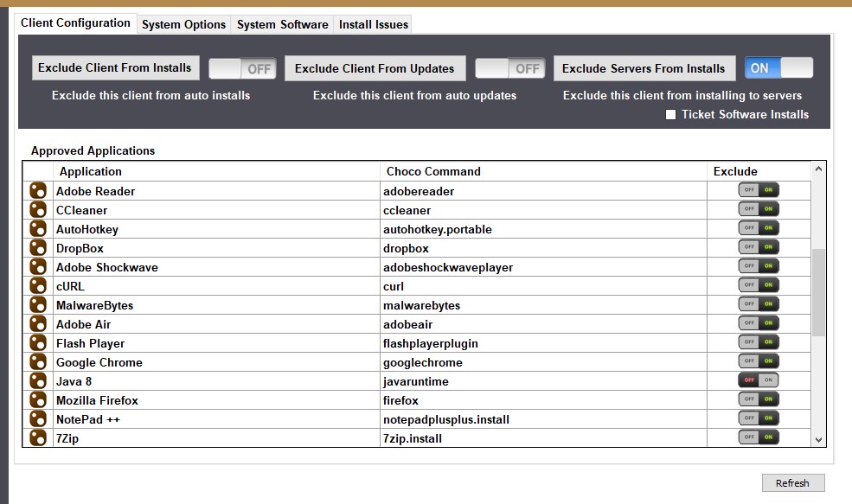Toggle Exclude switch for AutoHotkey
The width and height of the screenshot is (852, 504).
point(759,228)
